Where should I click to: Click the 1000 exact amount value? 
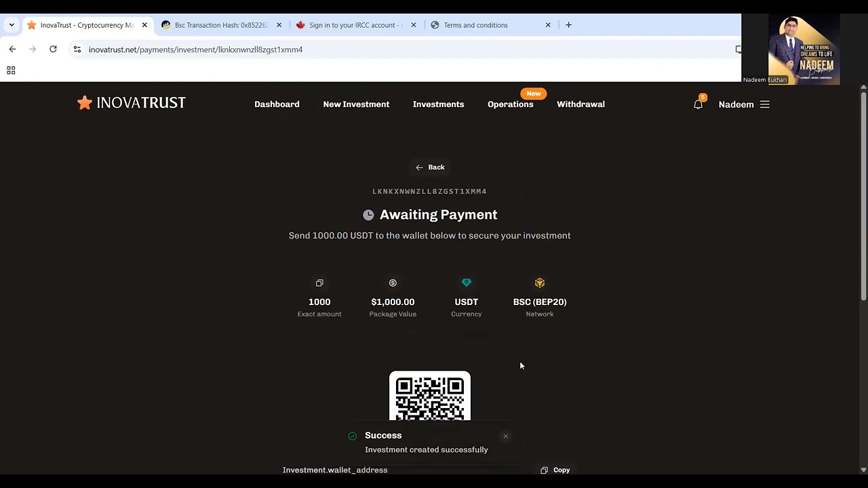(319, 302)
